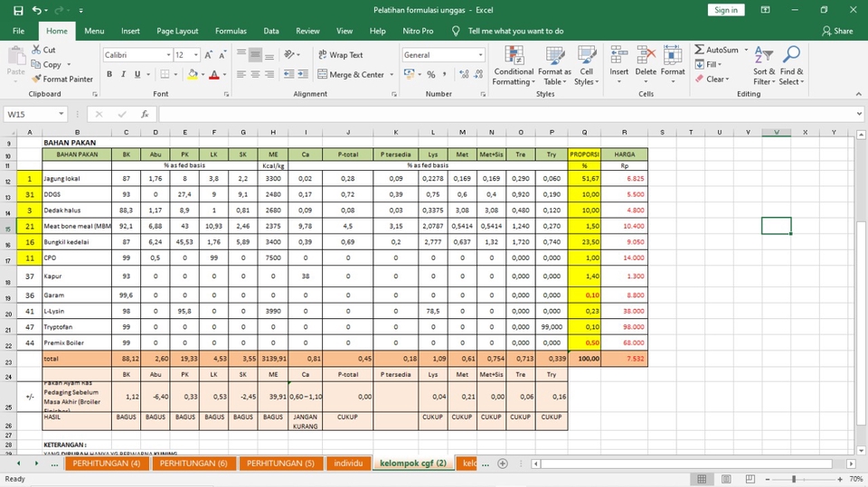Screen dimensions: 868x487
Task: Click the Save icon in the title bar
Action: [18, 10]
